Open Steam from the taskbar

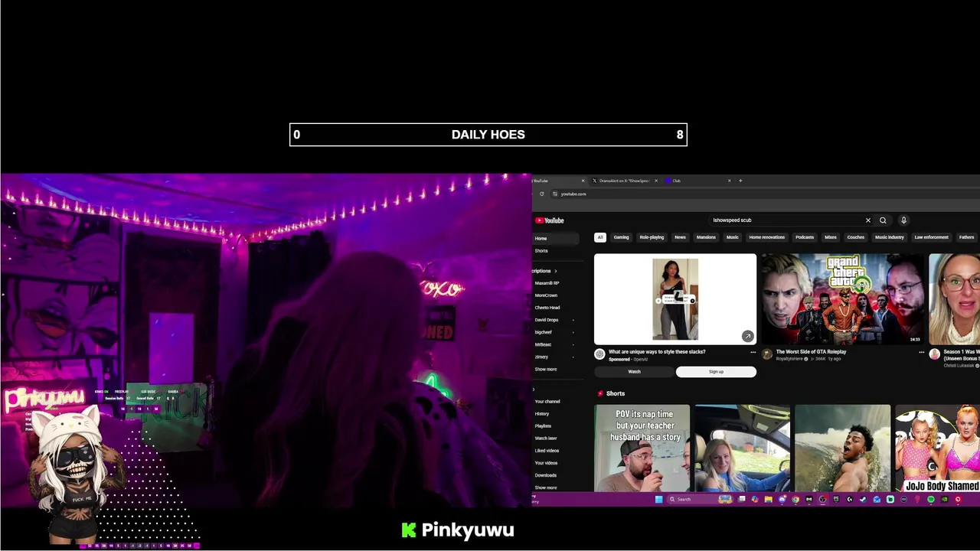point(863,500)
